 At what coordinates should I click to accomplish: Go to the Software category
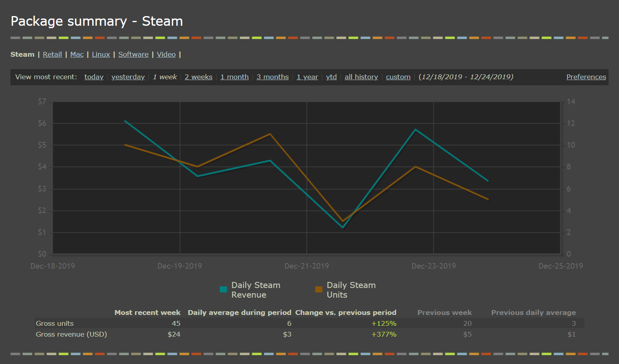click(133, 54)
